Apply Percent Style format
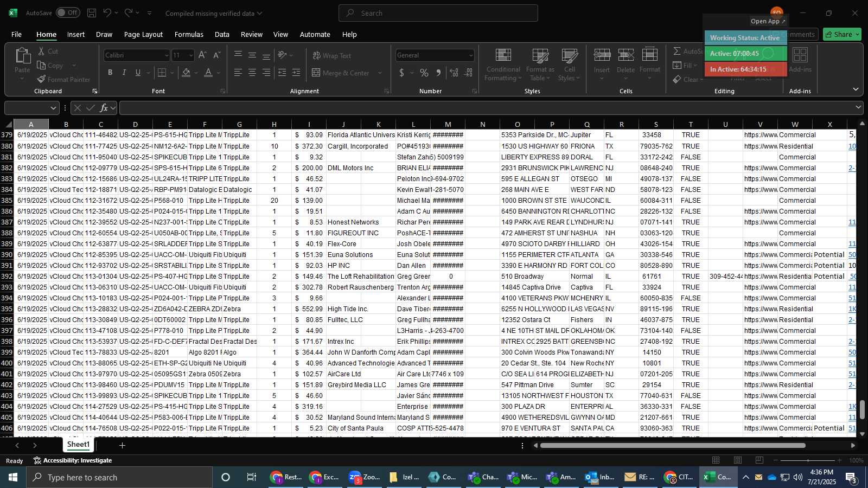 click(424, 73)
